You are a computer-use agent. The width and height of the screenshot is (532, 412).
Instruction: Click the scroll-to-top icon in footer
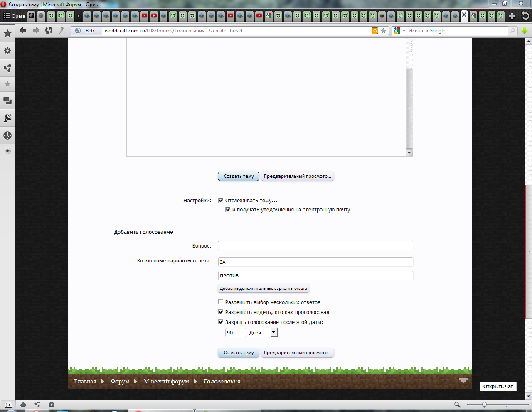[x=463, y=380]
